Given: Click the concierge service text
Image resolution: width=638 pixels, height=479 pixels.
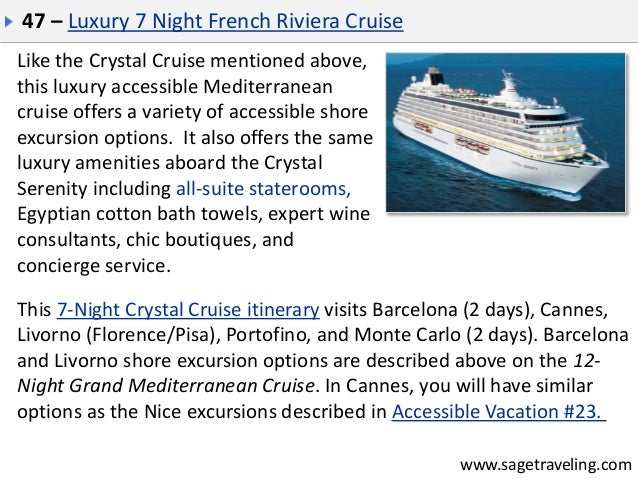Looking at the screenshot, I should click(92, 266).
